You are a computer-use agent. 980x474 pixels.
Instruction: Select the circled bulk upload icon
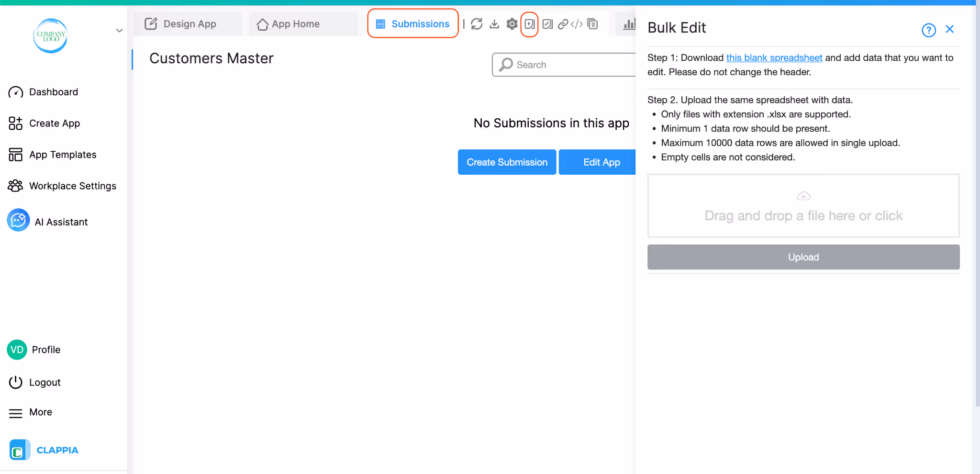(529, 24)
